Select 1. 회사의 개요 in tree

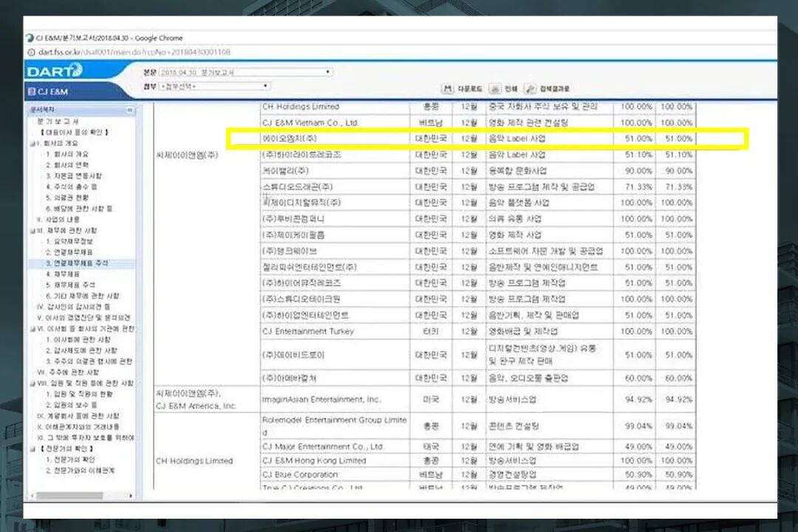[x=66, y=154]
